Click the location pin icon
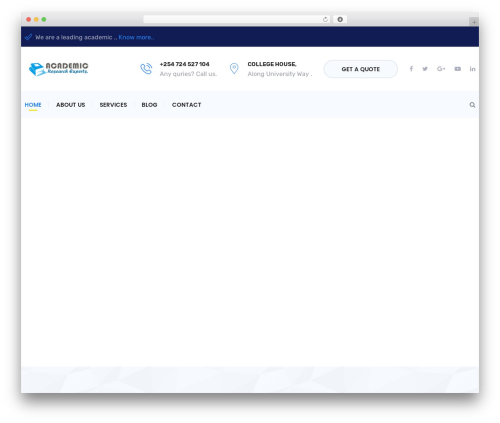Viewport: 500px width, 423px height. tap(234, 69)
